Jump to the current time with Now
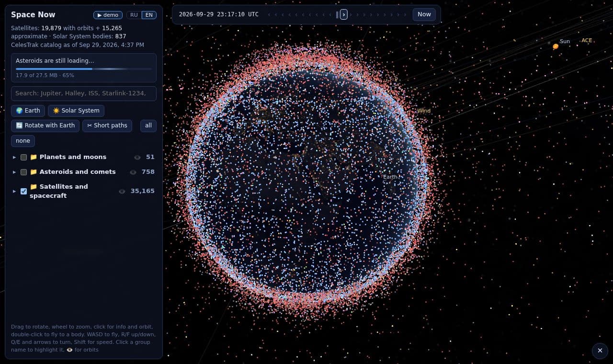Screen dimensions: 613x364 [424, 14]
